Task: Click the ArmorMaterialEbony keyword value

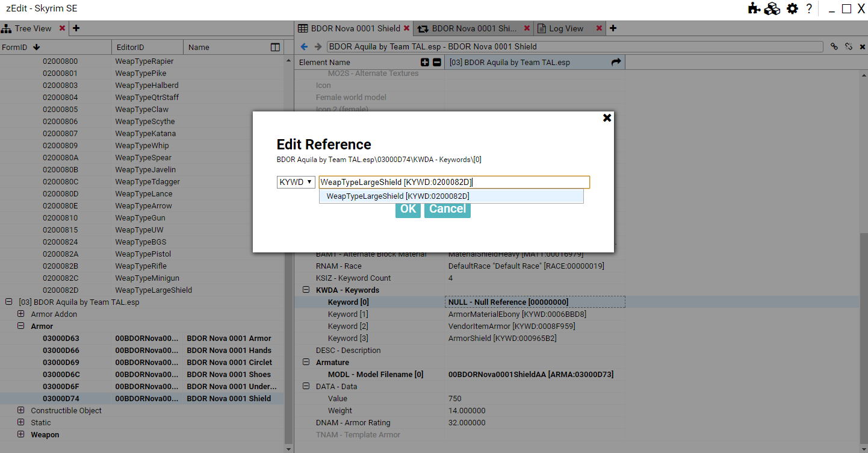Action: click(x=517, y=314)
